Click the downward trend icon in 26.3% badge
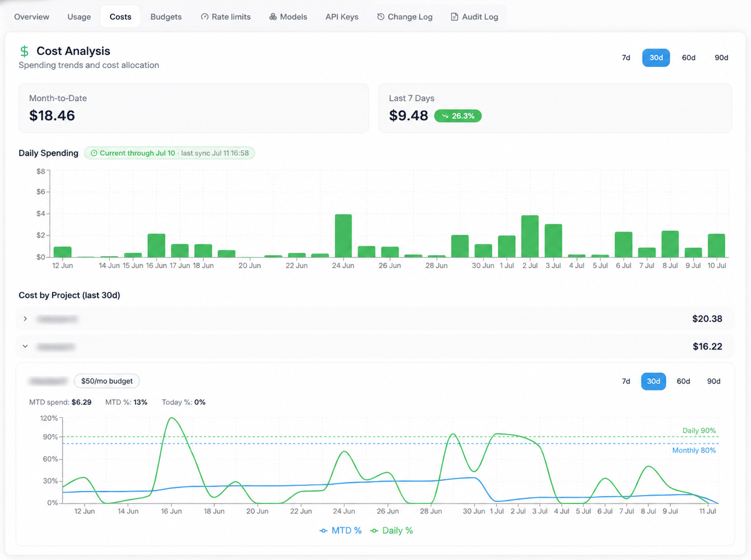 [x=445, y=116]
